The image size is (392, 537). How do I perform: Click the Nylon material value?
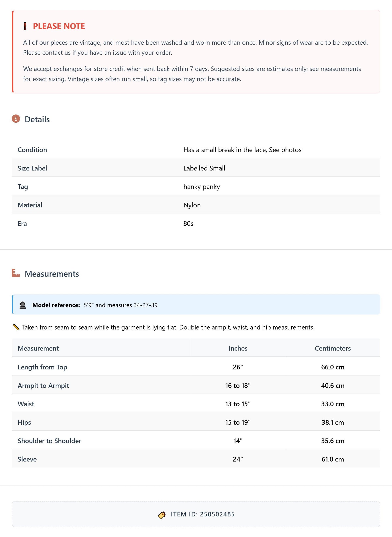tap(192, 205)
